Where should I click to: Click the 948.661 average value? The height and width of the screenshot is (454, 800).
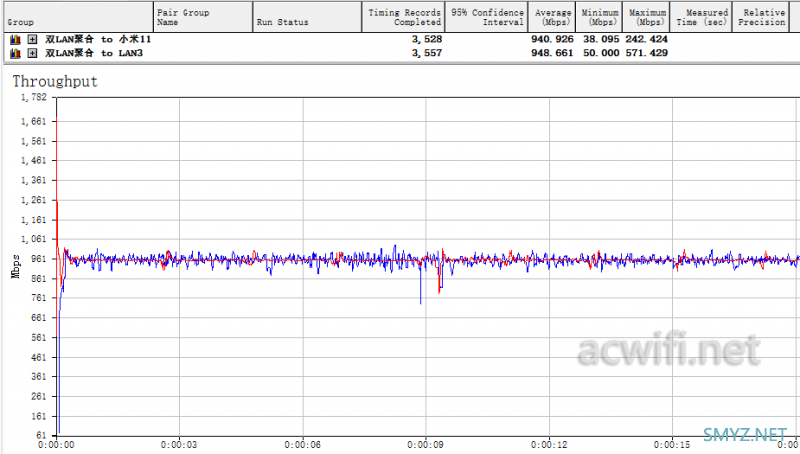click(x=552, y=53)
